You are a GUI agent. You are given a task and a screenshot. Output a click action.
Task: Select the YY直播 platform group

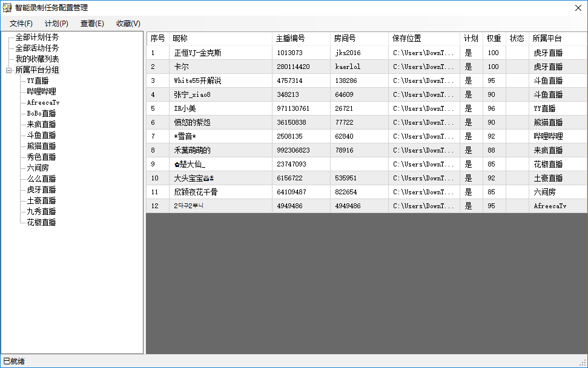tap(38, 81)
